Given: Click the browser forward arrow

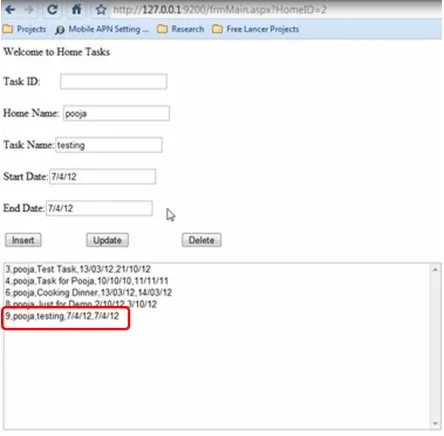Looking at the screenshot, I should (x=29, y=9).
